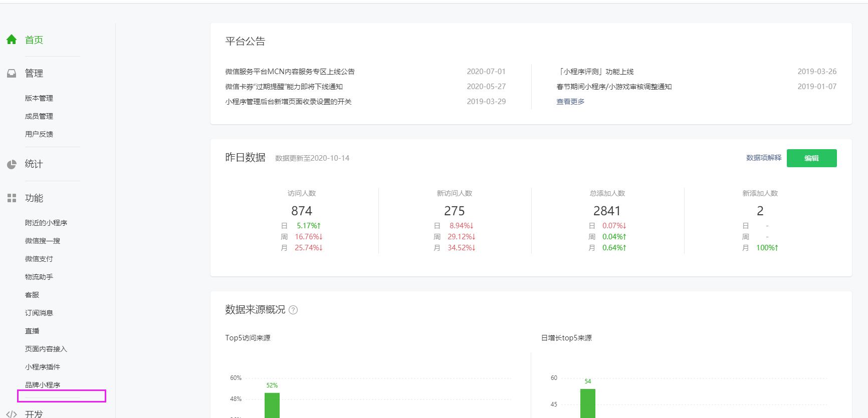
Task: Click the 访问人数 monthly change 25.74%
Action: click(x=309, y=248)
